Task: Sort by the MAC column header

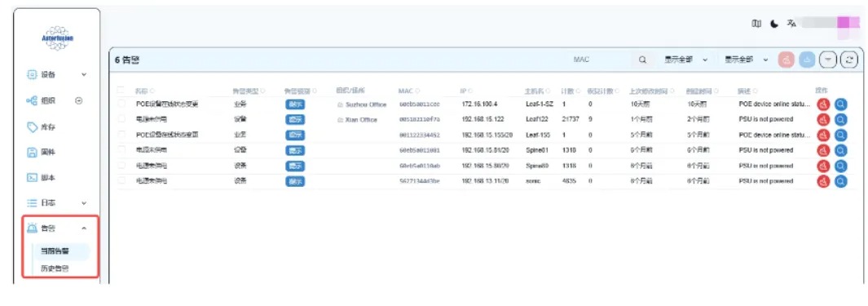Action: pos(408,91)
